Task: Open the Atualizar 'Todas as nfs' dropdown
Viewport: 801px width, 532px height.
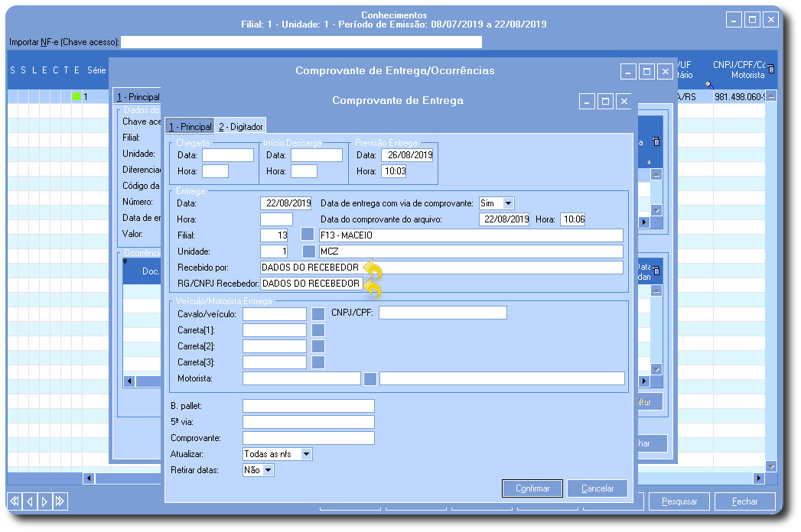Action: (x=306, y=454)
